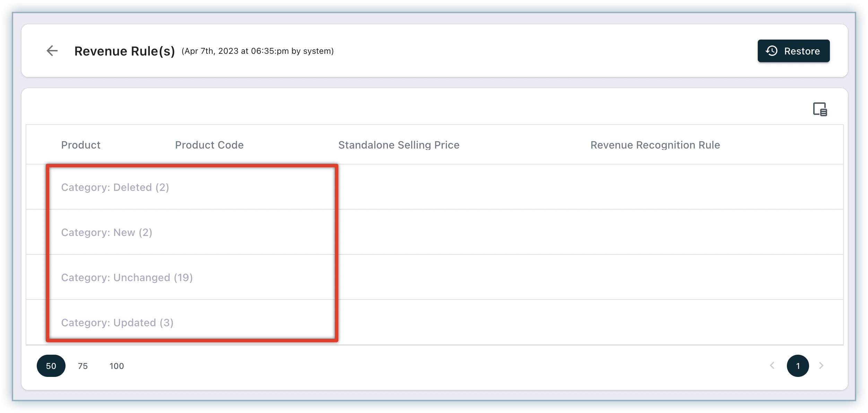The image size is (868, 413).
Task: Expand the Category: Unchanged (19) group
Action: pos(127,278)
